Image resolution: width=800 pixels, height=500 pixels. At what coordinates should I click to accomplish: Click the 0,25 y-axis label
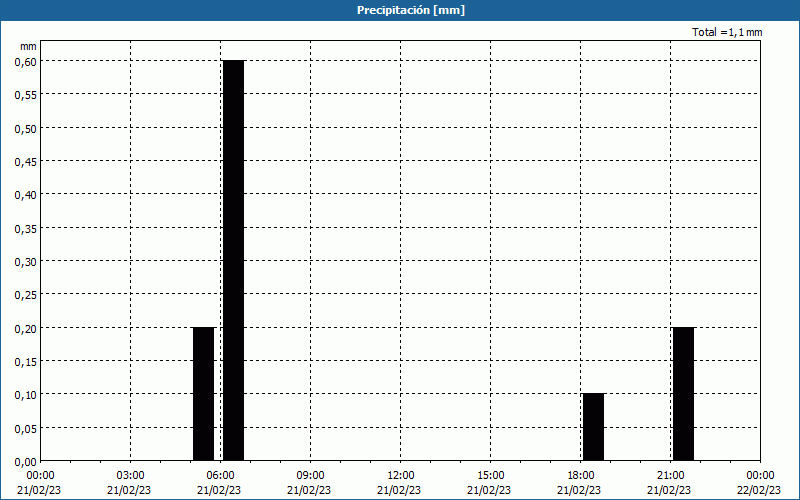pos(26,295)
